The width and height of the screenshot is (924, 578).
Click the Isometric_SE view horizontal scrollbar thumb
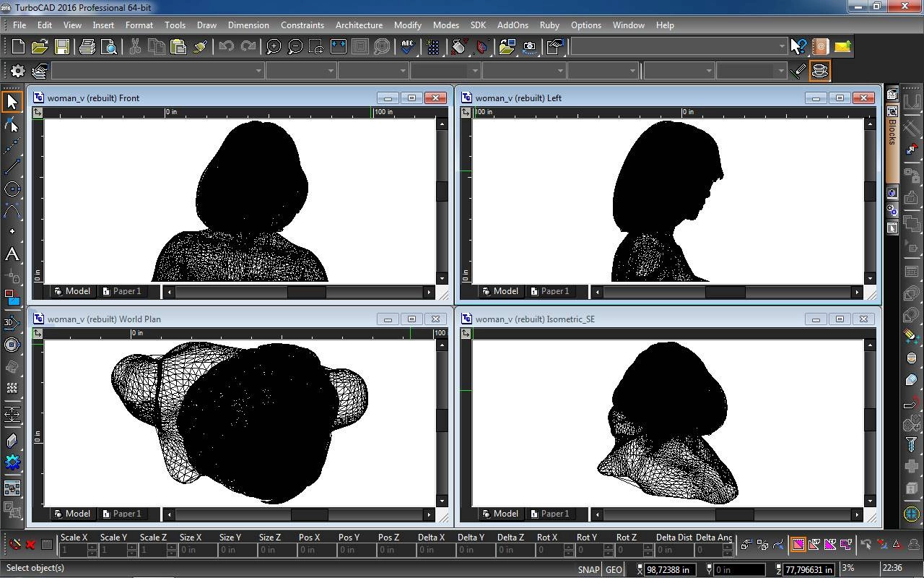pyautogui.click(x=734, y=514)
